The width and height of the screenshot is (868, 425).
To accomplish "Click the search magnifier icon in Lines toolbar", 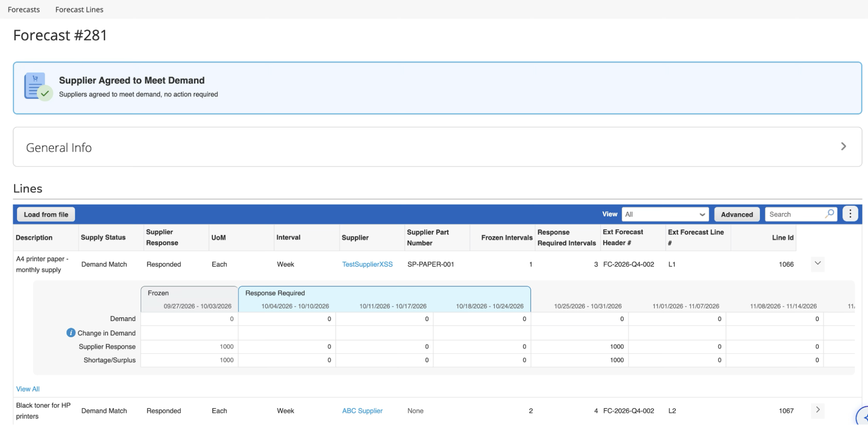I will pyautogui.click(x=830, y=214).
